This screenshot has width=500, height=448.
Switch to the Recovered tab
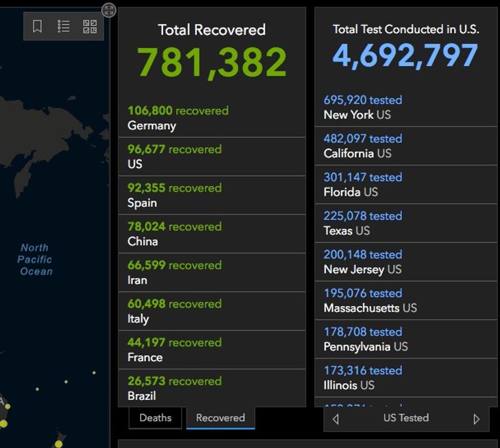tap(221, 418)
